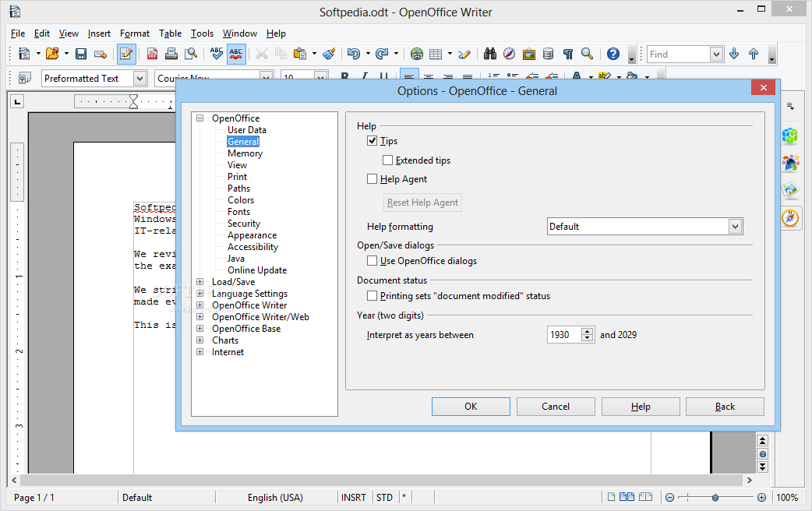Expand Language Settings tree node
812x511 pixels.
(x=200, y=294)
